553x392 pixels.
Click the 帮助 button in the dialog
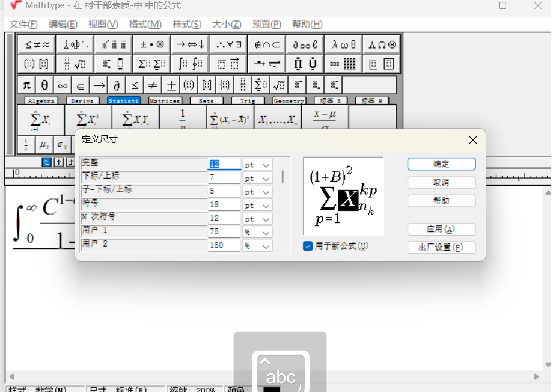point(441,200)
